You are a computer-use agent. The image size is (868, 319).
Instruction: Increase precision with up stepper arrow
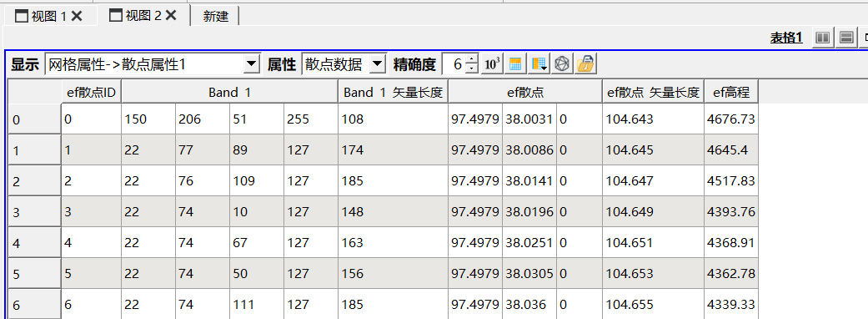click(x=471, y=59)
